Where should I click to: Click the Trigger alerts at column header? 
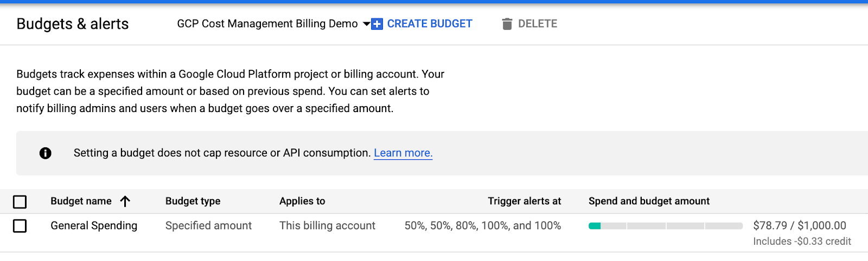point(524,201)
